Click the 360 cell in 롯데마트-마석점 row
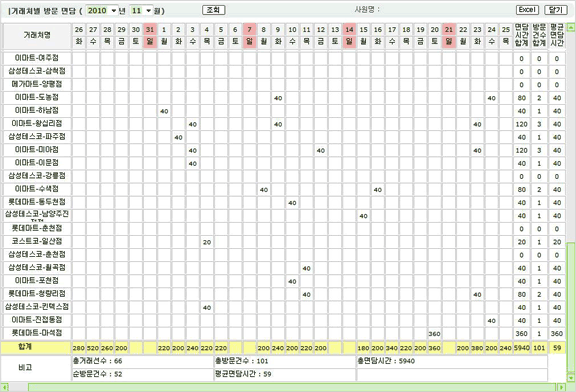 434,334
